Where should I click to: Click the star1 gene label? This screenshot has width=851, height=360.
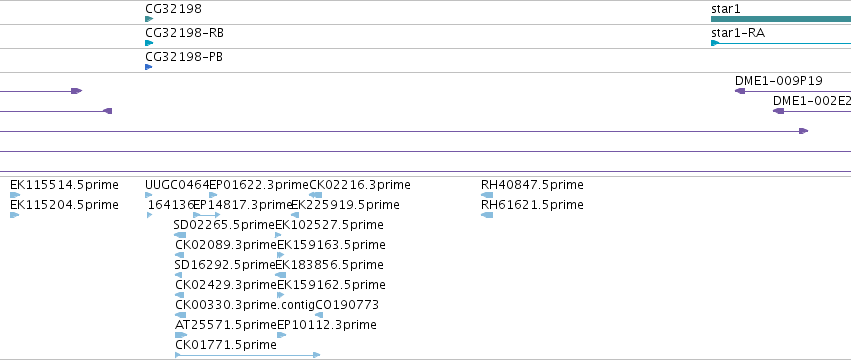point(726,9)
